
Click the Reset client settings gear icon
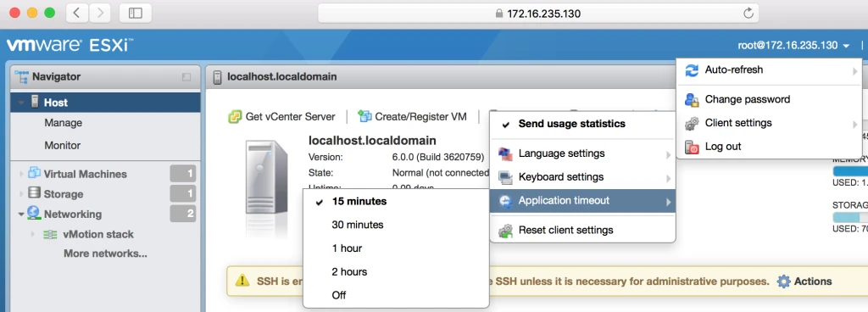(x=505, y=230)
